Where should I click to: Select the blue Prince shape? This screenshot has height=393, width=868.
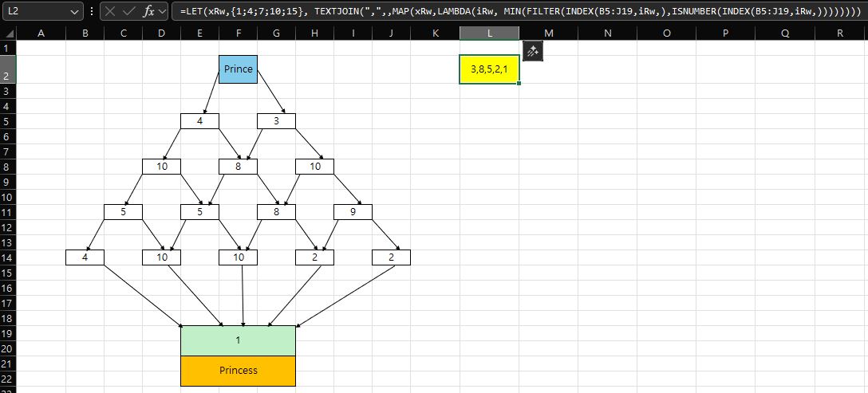click(x=238, y=69)
